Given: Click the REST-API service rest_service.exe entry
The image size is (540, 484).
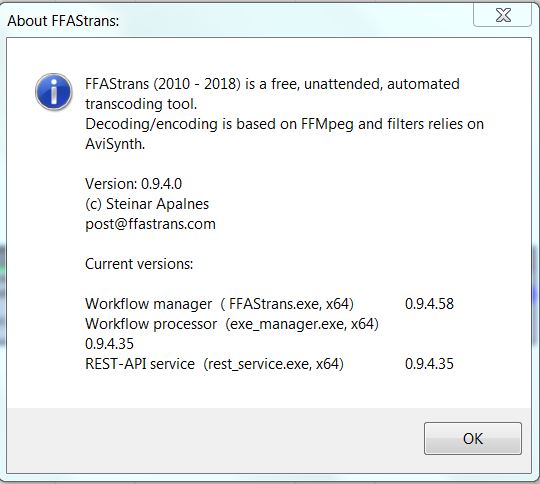Looking at the screenshot, I should pyautogui.click(x=214, y=364).
